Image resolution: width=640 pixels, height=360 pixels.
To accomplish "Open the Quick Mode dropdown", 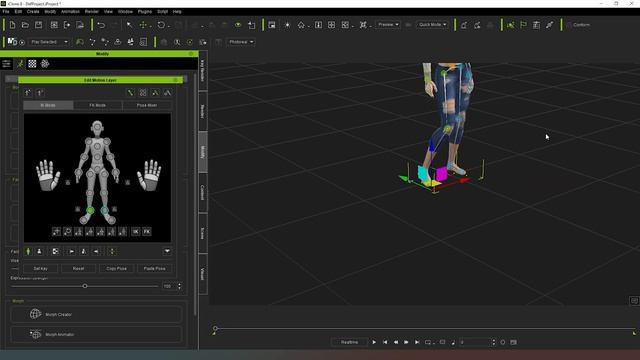I will (x=433, y=24).
